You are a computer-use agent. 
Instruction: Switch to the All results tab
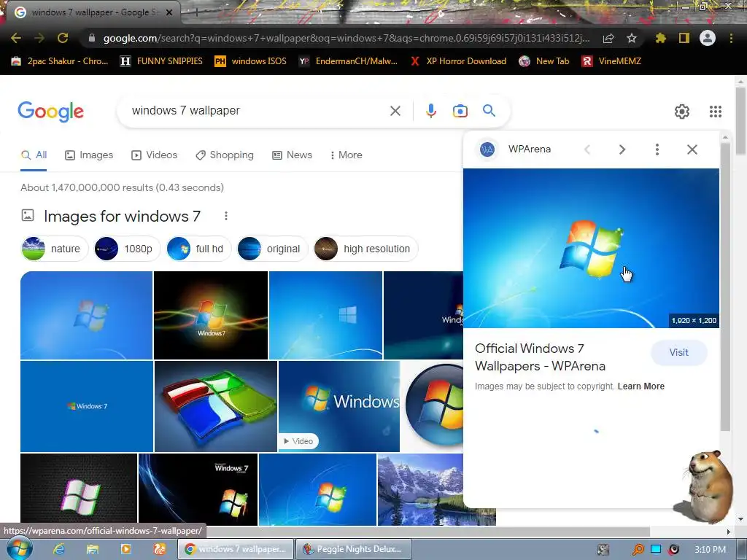tap(34, 155)
